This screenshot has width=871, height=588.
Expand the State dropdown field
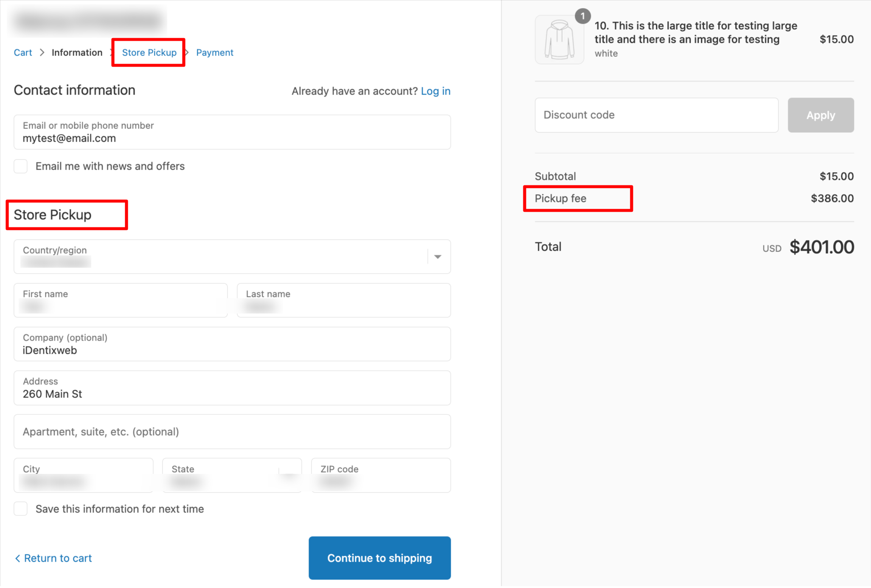232,475
